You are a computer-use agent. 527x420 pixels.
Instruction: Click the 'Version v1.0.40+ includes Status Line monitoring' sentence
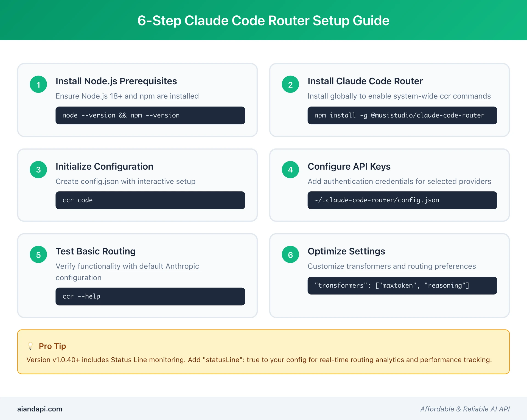259,360
